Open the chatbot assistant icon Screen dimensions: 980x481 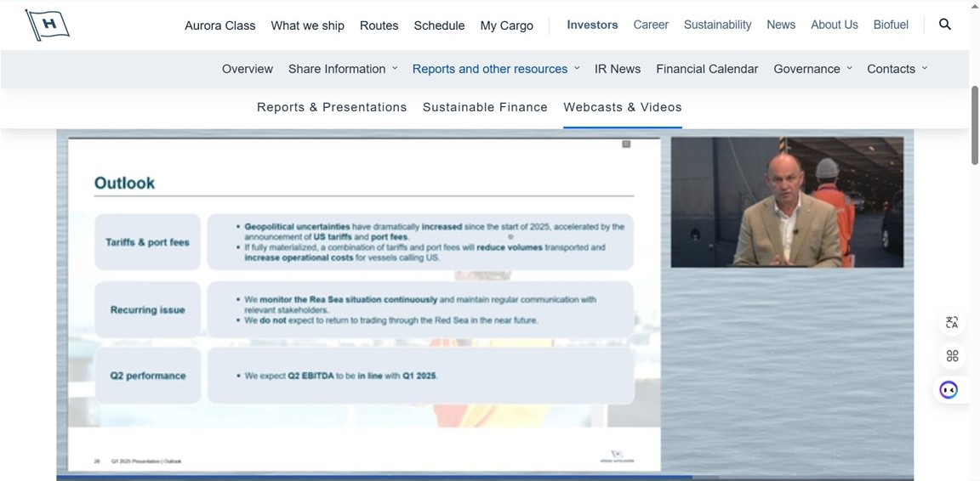coord(949,390)
